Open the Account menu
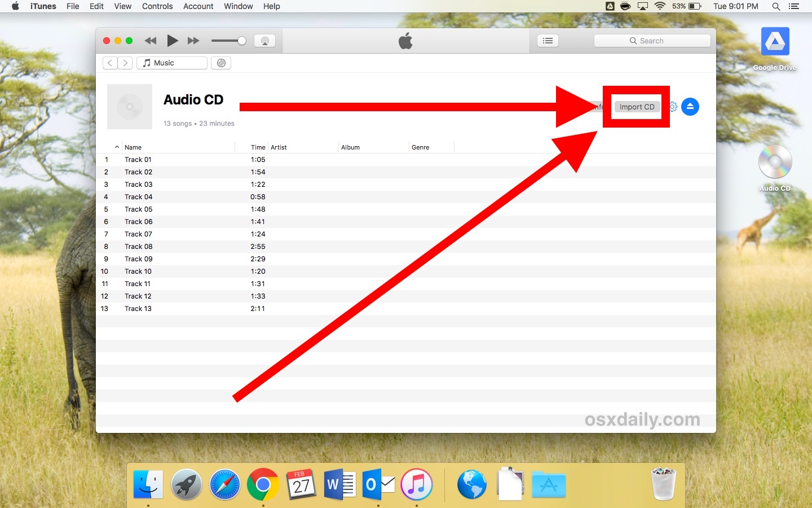 198,6
